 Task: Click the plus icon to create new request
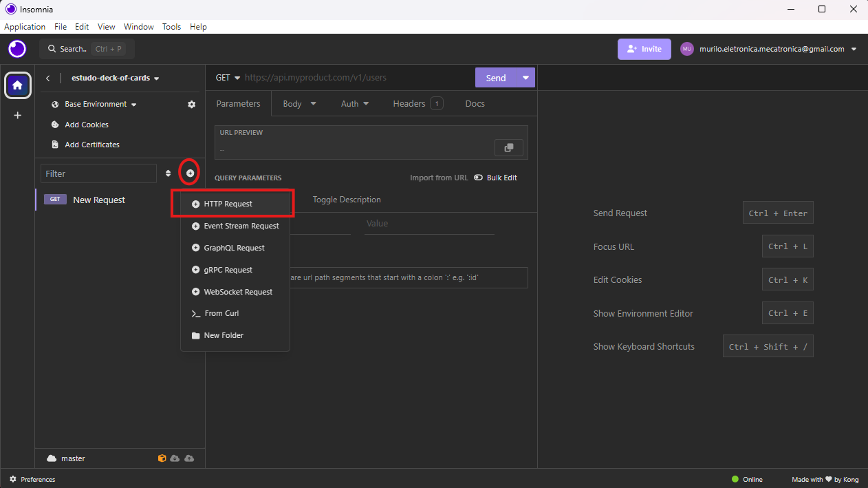pos(190,173)
